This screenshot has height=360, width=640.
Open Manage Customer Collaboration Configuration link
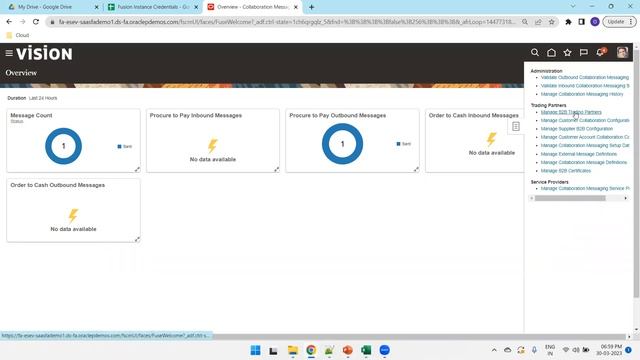point(585,120)
